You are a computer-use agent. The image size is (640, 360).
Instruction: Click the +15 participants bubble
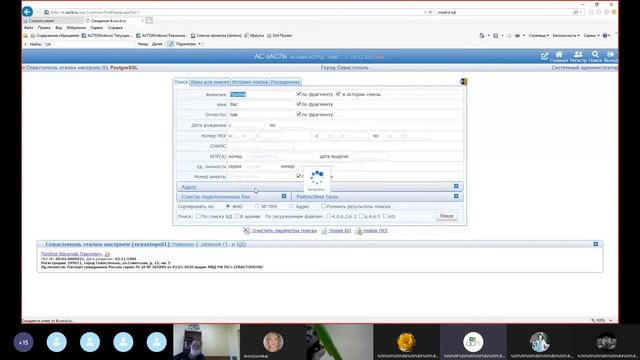tap(23, 342)
